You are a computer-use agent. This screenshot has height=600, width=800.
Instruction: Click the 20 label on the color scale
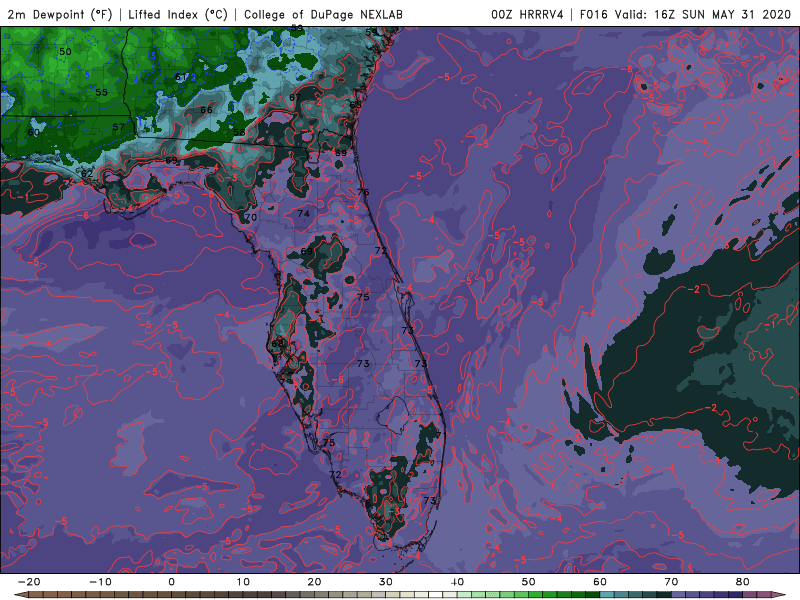(x=314, y=582)
